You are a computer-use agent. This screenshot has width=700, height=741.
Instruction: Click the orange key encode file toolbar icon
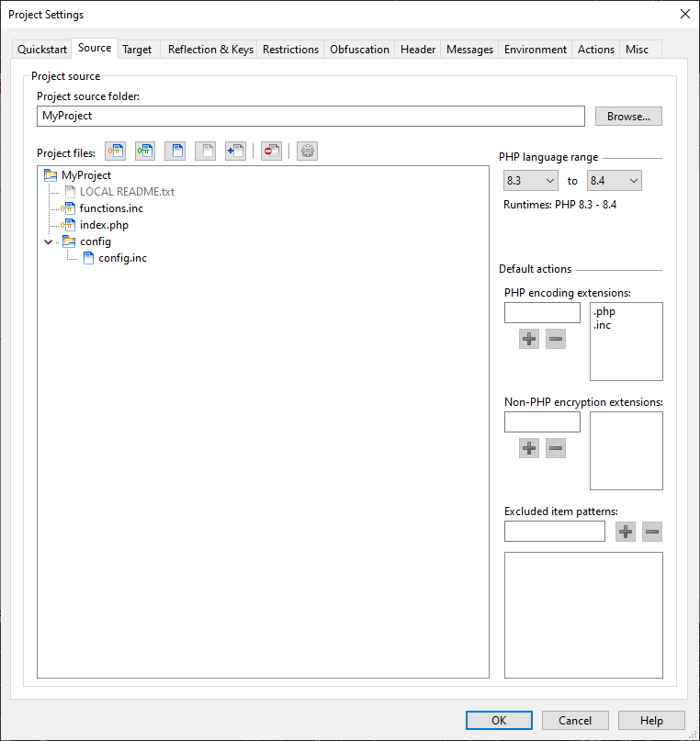[115, 152]
